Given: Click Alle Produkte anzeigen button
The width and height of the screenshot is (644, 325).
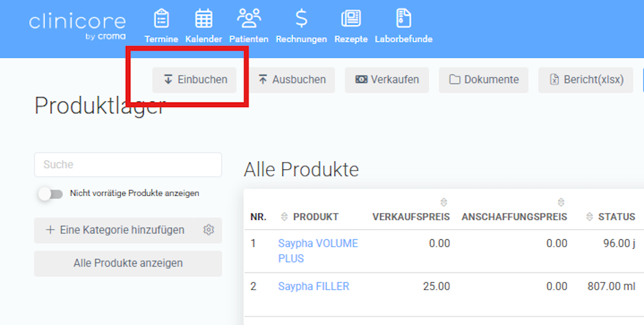Looking at the screenshot, I should (x=128, y=263).
